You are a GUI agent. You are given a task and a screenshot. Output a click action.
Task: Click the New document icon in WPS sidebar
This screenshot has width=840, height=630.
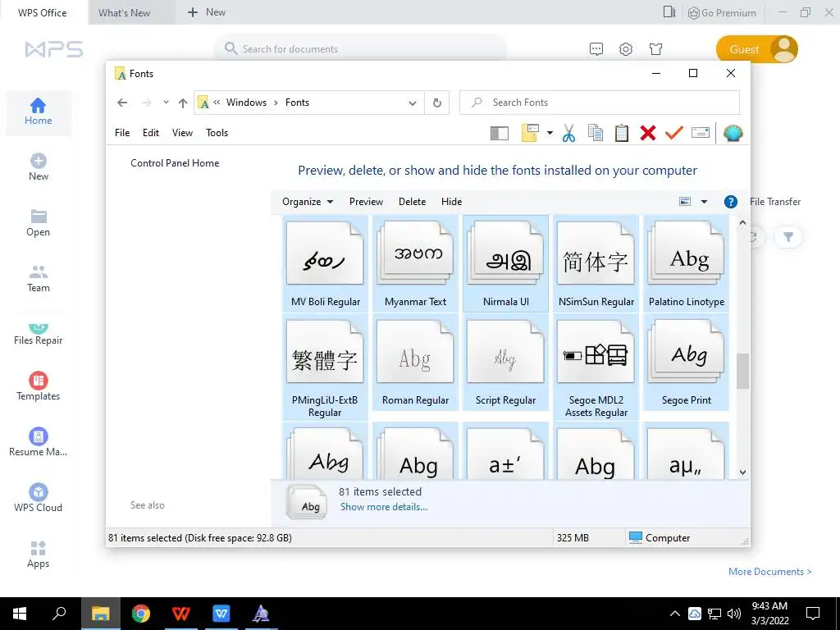click(38, 161)
